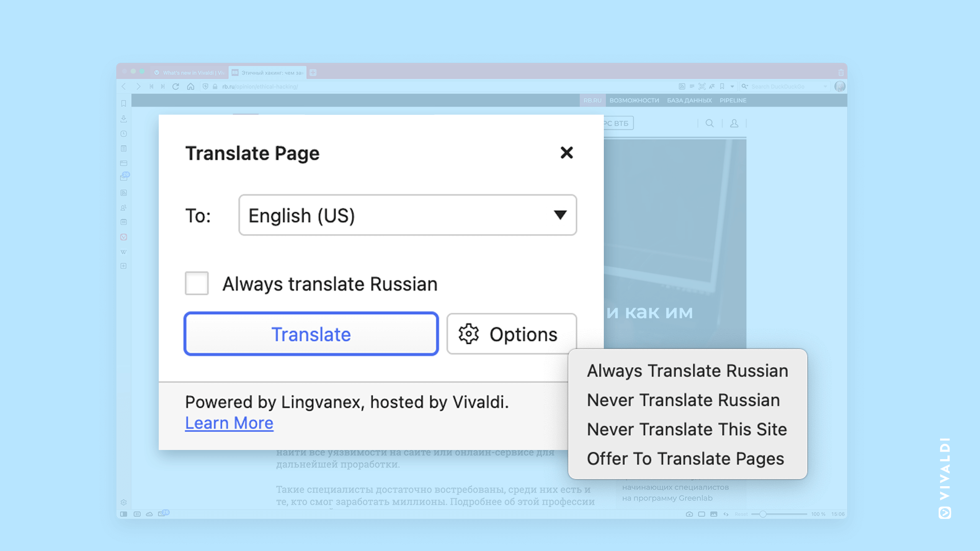This screenshot has height=551, width=980.
Task: Open the search engine dropdown arrow
Action: tap(825, 86)
